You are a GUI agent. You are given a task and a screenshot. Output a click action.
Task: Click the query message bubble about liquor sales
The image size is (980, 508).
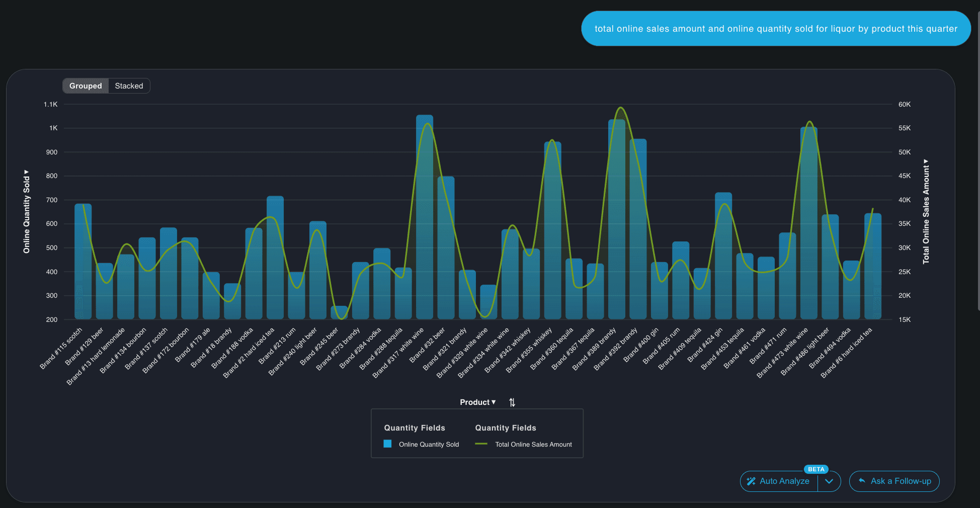click(776, 29)
